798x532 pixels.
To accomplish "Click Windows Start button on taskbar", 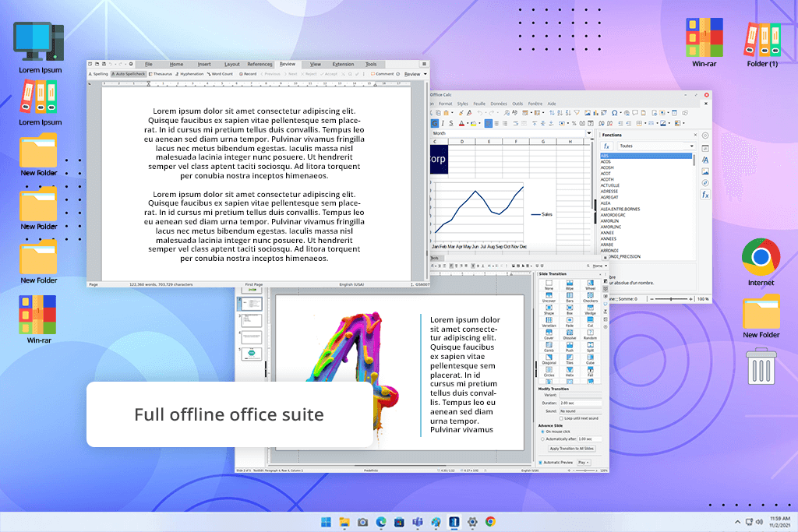I will click(326, 522).
